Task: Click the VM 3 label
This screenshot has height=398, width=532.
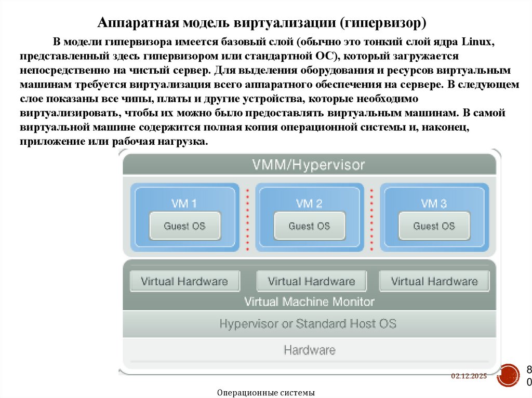Action: (434, 203)
